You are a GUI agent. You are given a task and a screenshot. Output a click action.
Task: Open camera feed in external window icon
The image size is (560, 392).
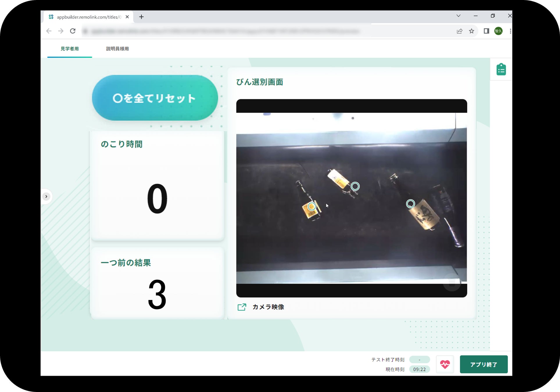[242, 307]
